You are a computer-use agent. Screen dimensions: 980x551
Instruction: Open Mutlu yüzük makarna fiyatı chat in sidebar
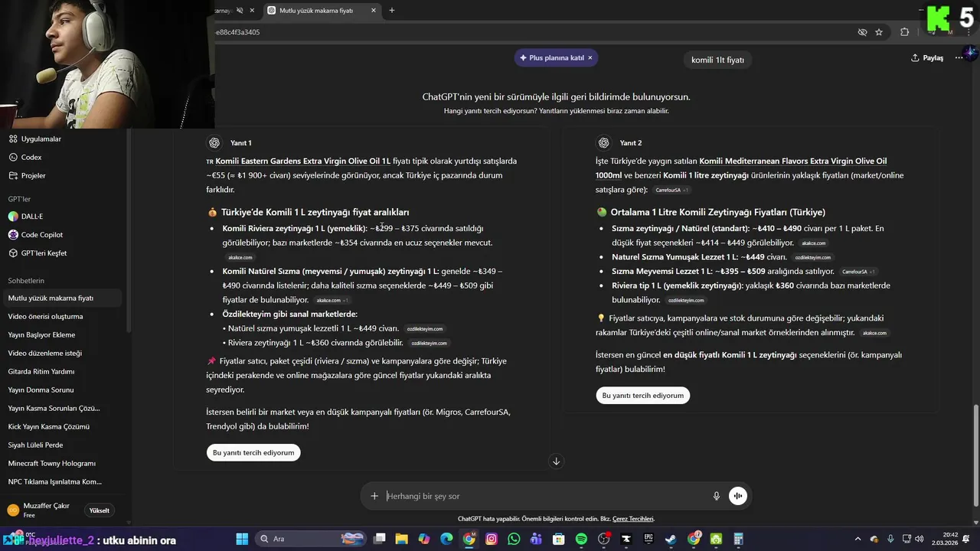63,298
